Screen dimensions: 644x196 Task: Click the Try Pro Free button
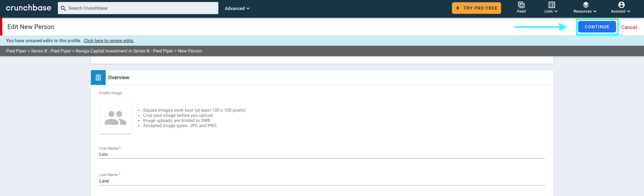coord(476,8)
